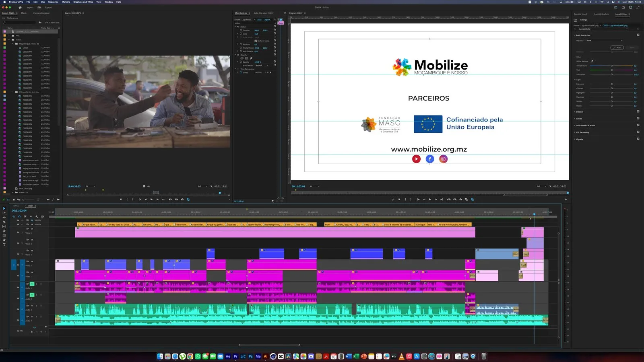This screenshot has width=644, height=362.
Task: Switch to Export workspace tab
Action: (x=48, y=7)
